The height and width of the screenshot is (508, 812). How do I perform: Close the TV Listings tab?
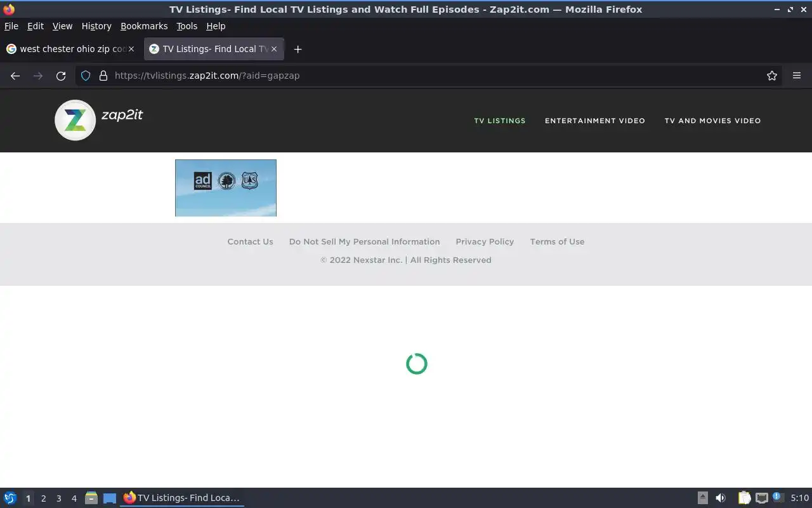click(274, 49)
